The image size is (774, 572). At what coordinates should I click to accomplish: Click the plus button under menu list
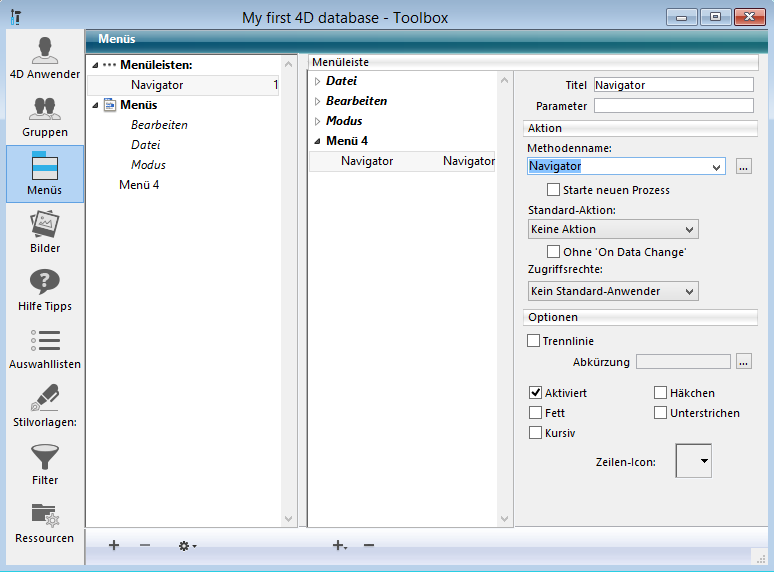point(114,545)
